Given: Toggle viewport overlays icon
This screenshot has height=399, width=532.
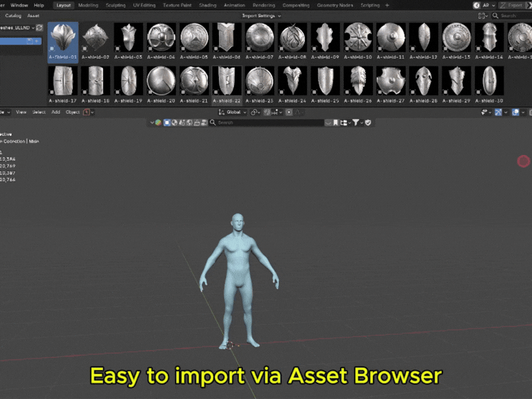Looking at the screenshot, I should pyautogui.click(x=515, y=112).
